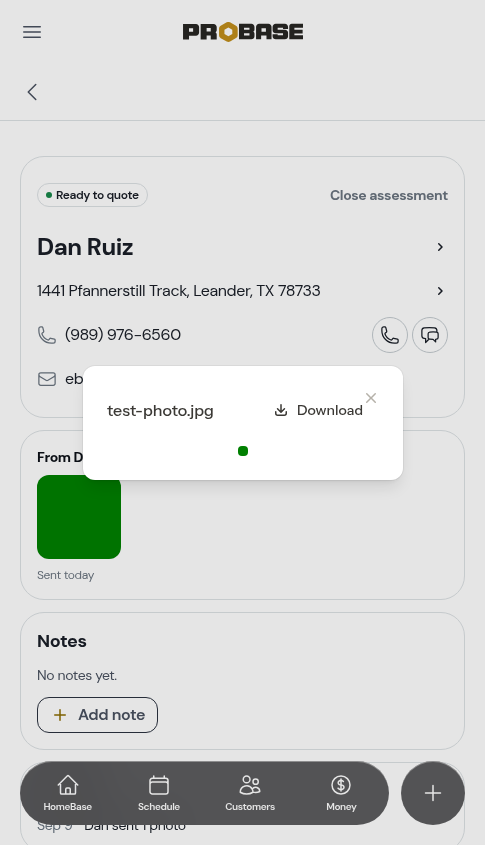Go back with the left chevron

pos(32,92)
